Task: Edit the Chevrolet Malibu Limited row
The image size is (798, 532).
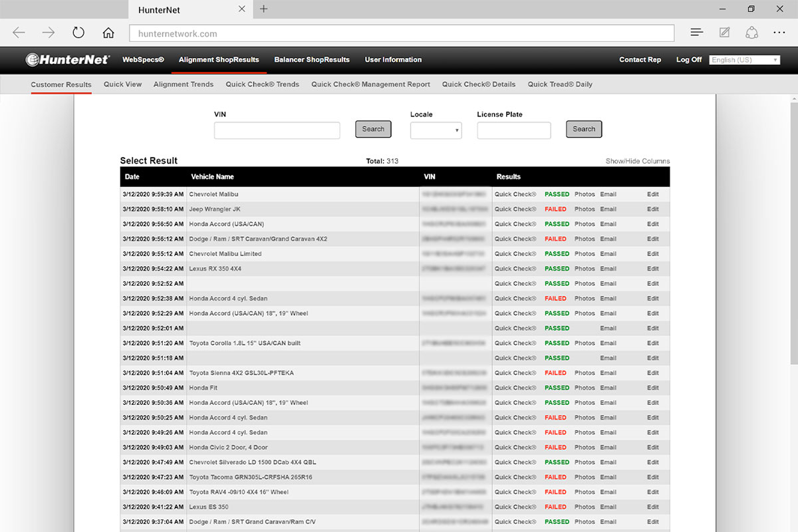Action: click(653, 253)
